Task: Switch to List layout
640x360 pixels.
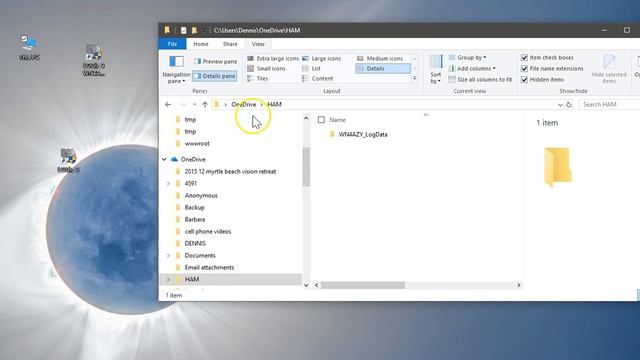Action: tap(311, 69)
